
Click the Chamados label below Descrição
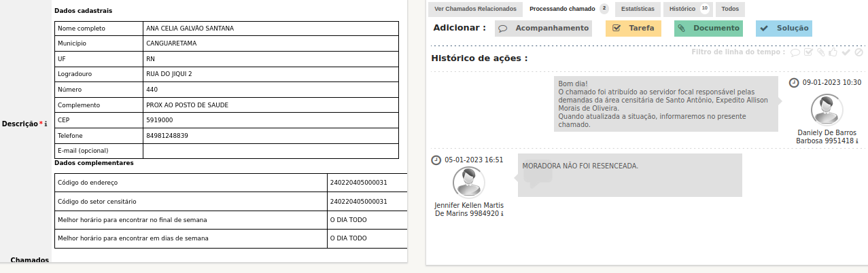tap(29, 260)
